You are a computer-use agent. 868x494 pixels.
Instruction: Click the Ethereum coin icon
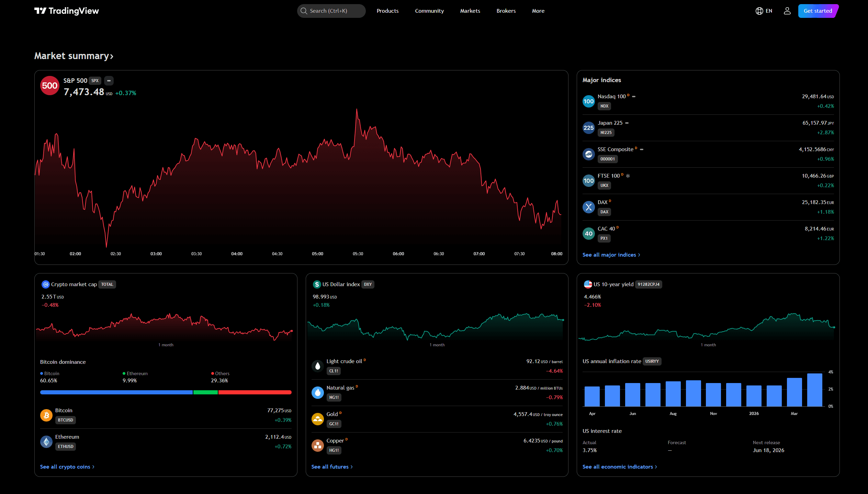tap(46, 442)
